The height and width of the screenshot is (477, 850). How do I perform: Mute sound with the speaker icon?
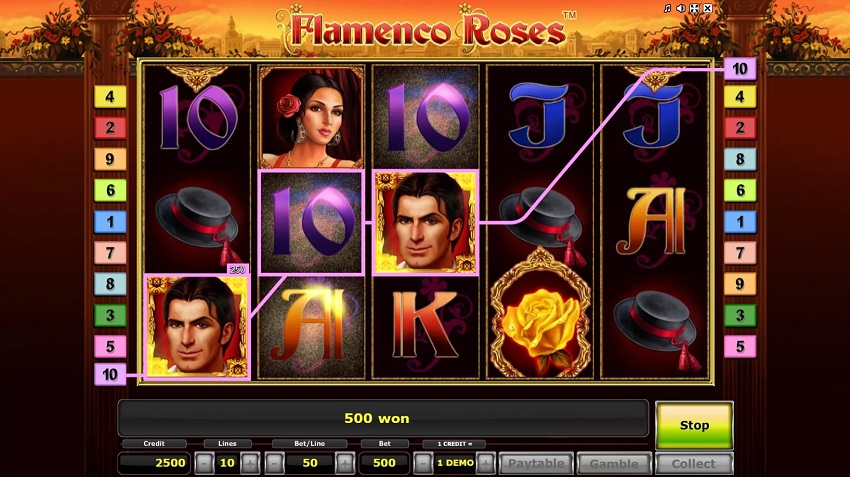coord(681,8)
